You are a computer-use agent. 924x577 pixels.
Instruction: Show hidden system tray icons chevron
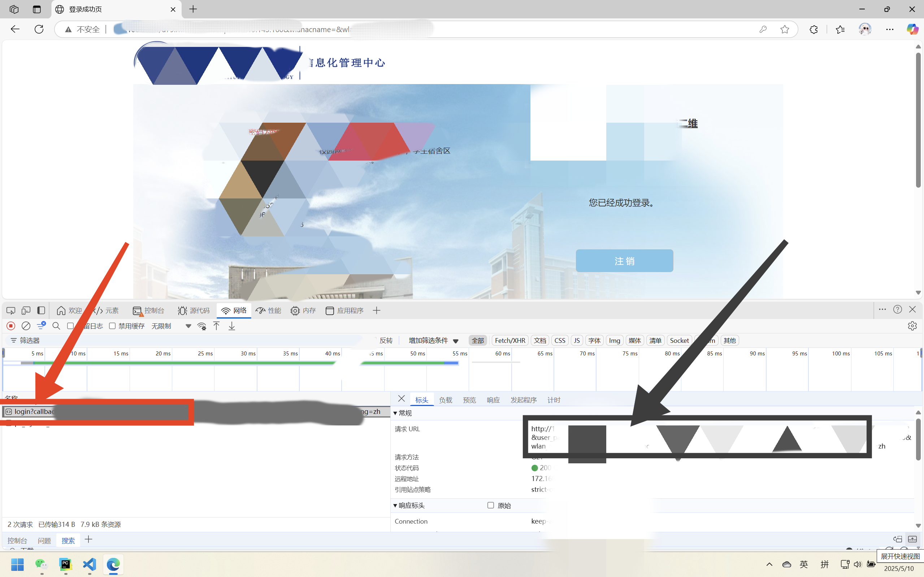click(x=769, y=564)
